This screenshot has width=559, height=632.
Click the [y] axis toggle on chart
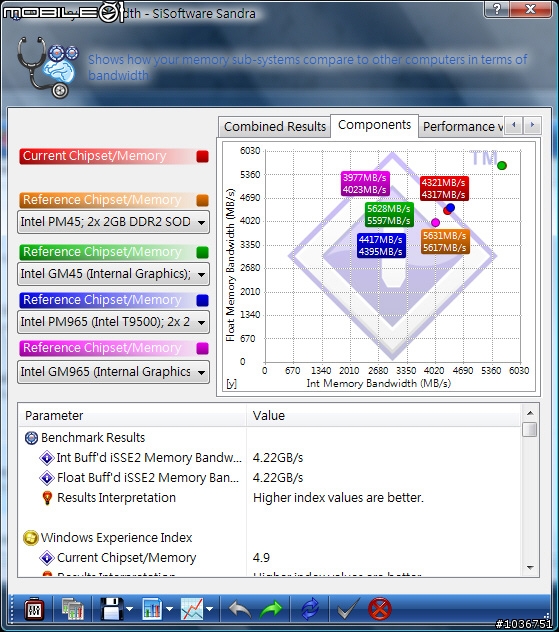tap(231, 383)
